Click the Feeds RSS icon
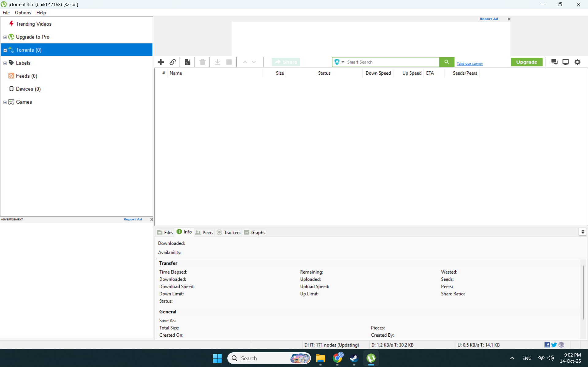This screenshot has height=367, width=588. coord(11,76)
